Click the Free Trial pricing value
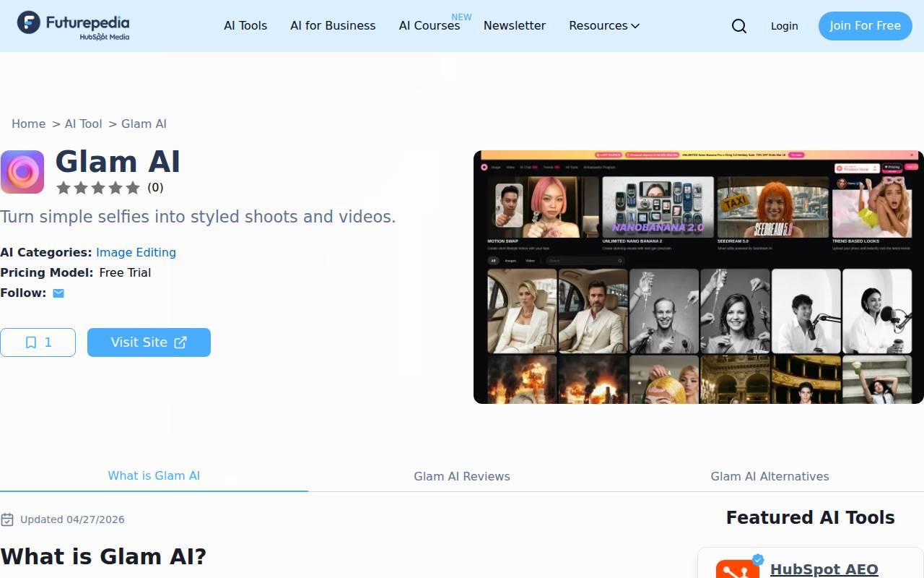The width and height of the screenshot is (924, 578). pos(125,272)
